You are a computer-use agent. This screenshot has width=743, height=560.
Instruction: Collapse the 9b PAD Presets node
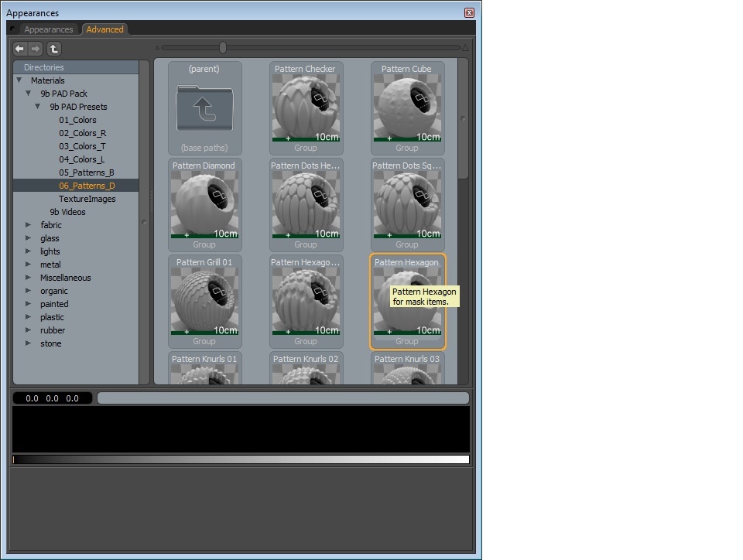click(x=37, y=107)
